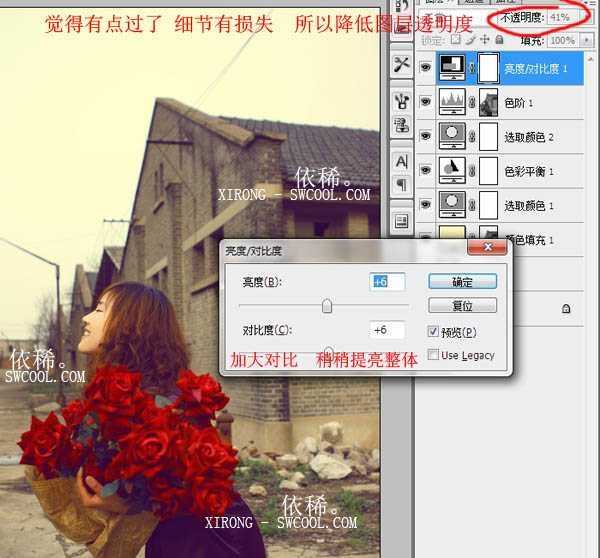Click the 确定 button in the dialog
Screen dimensions: 600x558
[462, 282]
